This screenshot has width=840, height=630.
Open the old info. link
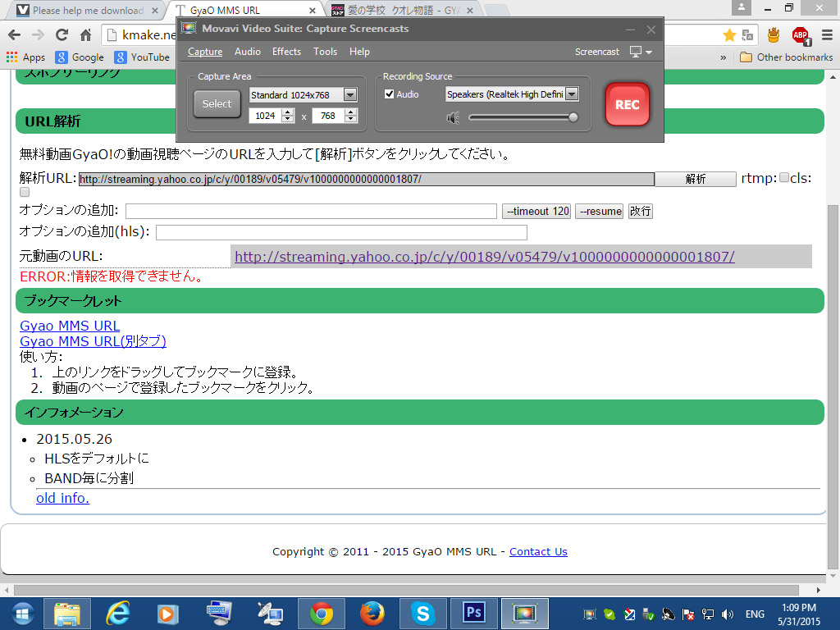[x=62, y=498]
